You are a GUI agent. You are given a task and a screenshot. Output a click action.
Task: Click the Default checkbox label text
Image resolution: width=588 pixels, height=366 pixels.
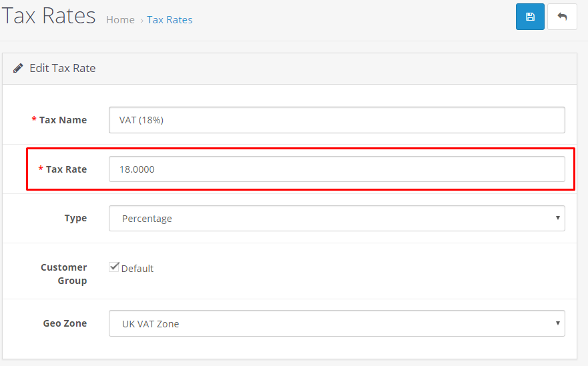click(x=137, y=269)
